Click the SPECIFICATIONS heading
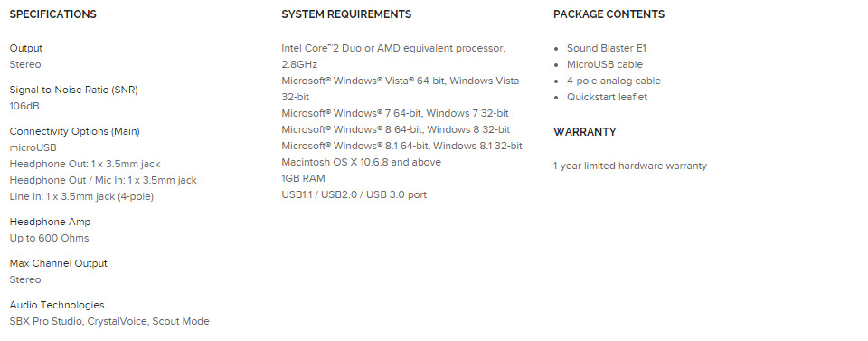Image resolution: width=868 pixels, height=341 pixels. pyautogui.click(x=53, y=14)
